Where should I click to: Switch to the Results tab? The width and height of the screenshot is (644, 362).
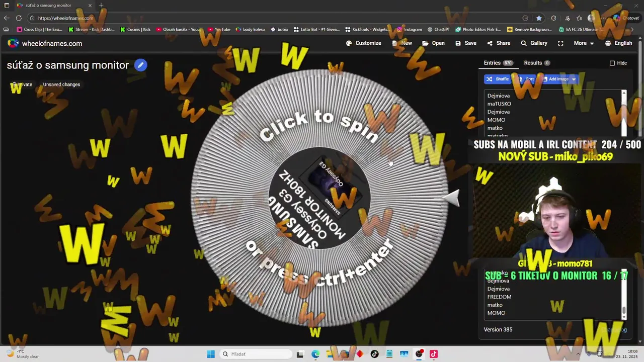pyautogui.click(x=537, y=63)
